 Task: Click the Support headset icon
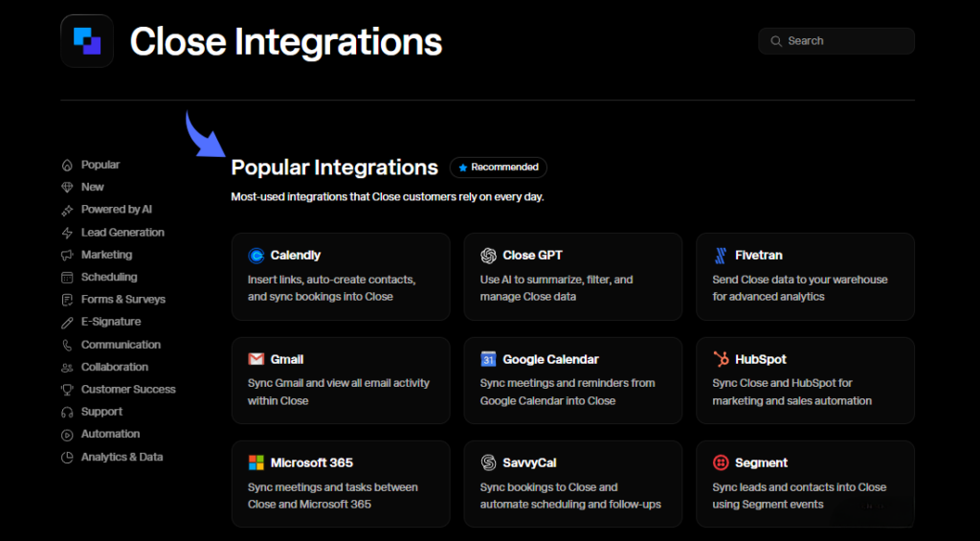point(67,412)
